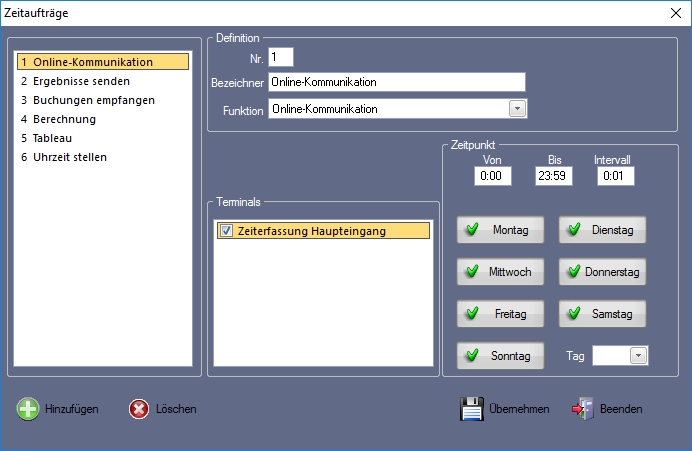Toggle the Montag weekday button
The width and height of the screenshot is (692, 451).
pyautogui.click(x=500, y=229)
